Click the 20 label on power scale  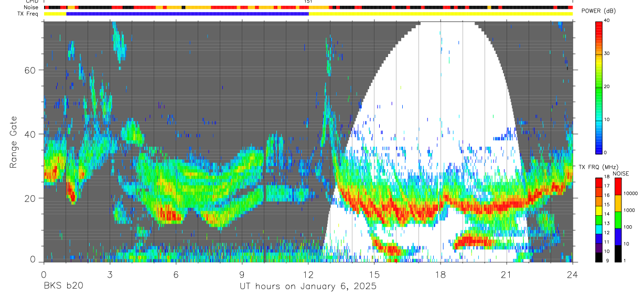click(x=606, y=87)
